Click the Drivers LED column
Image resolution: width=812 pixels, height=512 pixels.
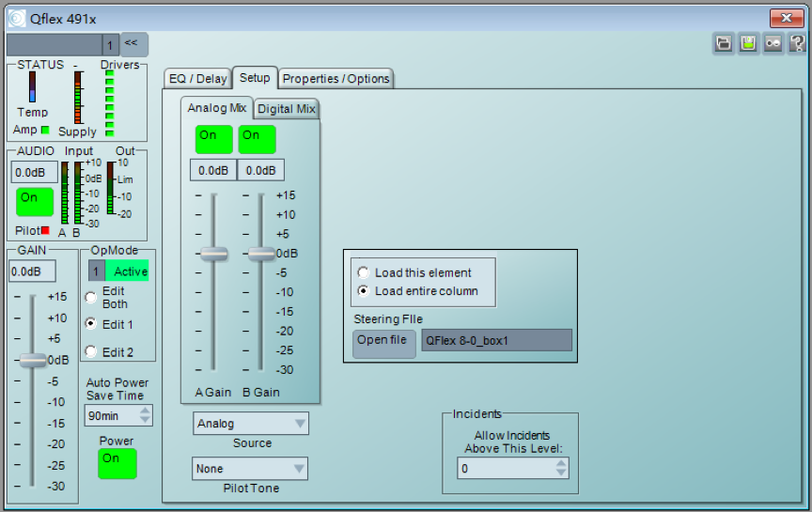(x=110, y=103)
